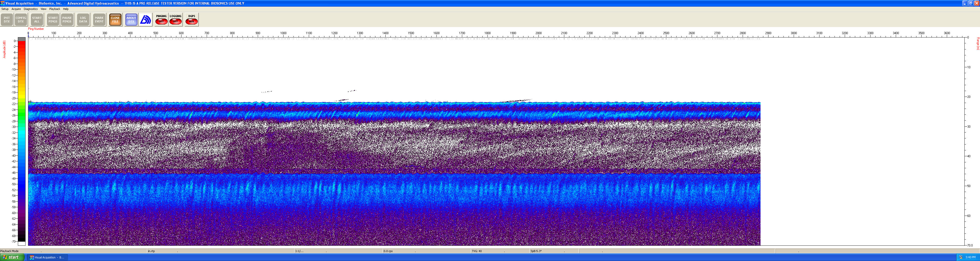Click the DTX application icon in the title bar

[x=3, y=3]
